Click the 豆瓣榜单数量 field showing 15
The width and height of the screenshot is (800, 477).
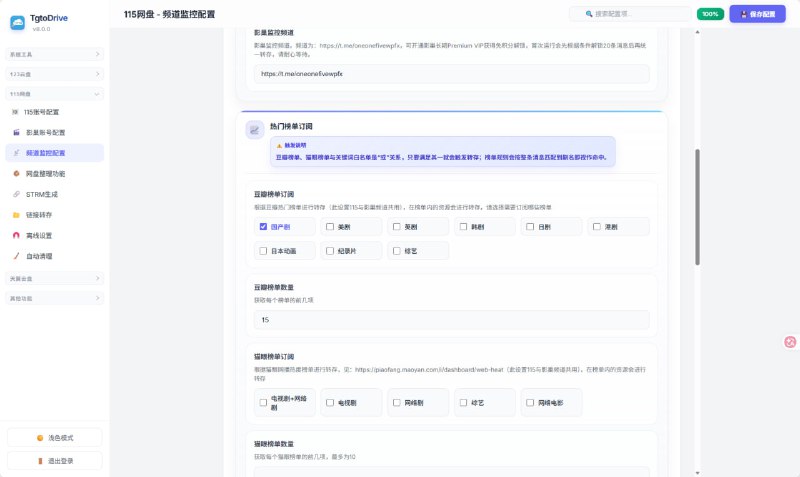click(x=452, y=320)
